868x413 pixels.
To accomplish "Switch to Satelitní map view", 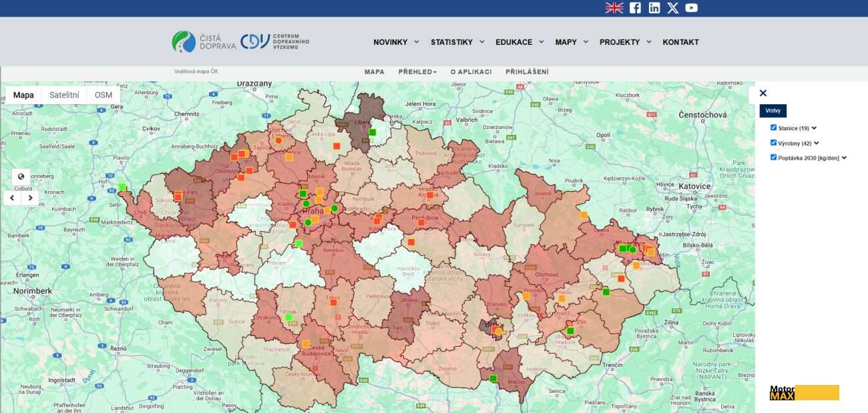I will click(x=64, y=95).
